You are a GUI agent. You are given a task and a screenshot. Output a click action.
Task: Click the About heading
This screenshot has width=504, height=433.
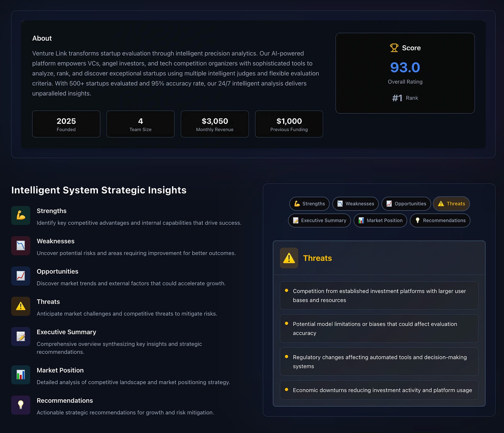tap(42, 38)
